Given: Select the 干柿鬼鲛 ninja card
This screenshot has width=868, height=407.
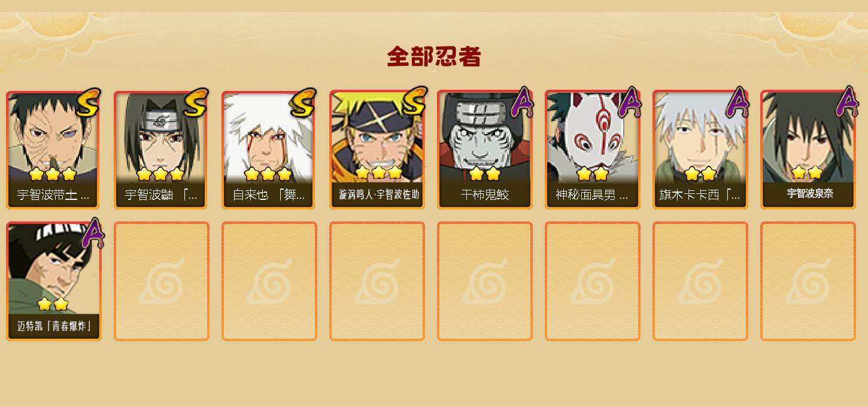Looking at the screenshot, I should pos(484,150).
